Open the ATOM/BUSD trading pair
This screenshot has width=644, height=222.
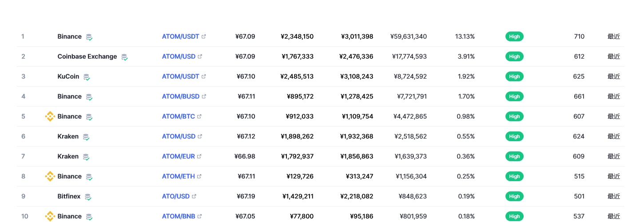pyautogui.click(x=180, y=96)
